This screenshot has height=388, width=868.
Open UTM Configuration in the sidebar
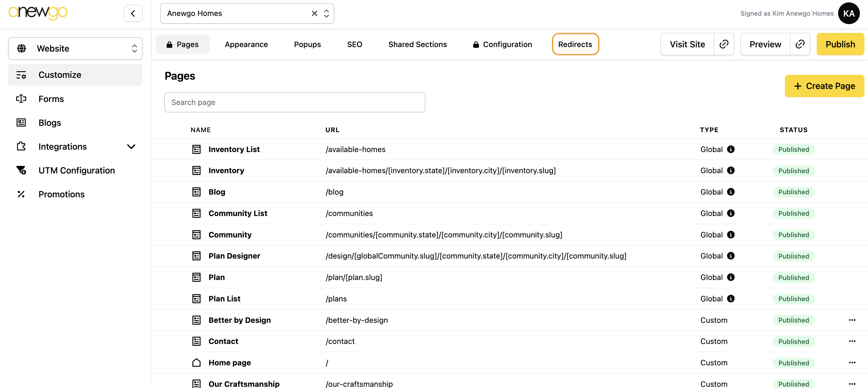76,170
